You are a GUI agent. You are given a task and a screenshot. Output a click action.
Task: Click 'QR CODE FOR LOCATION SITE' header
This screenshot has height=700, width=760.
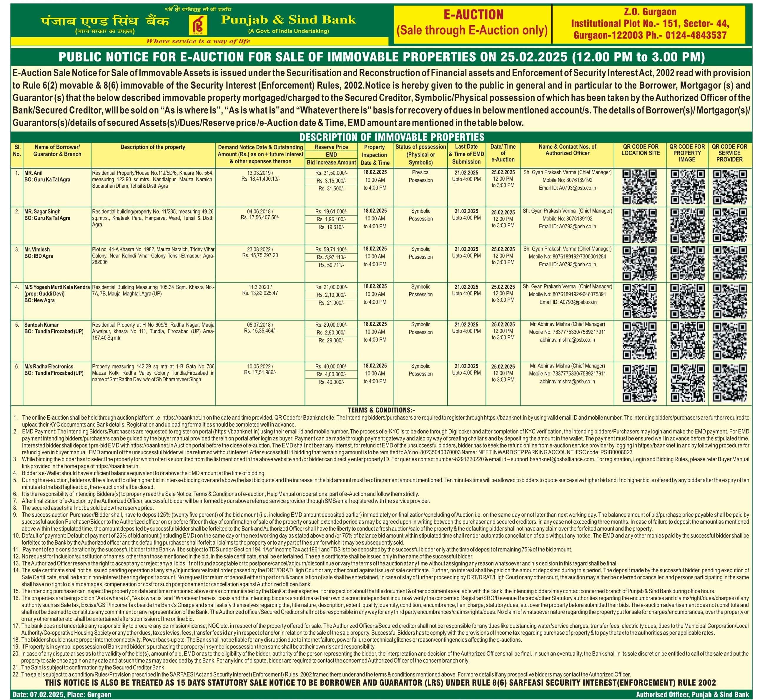(x=640, y=149)
